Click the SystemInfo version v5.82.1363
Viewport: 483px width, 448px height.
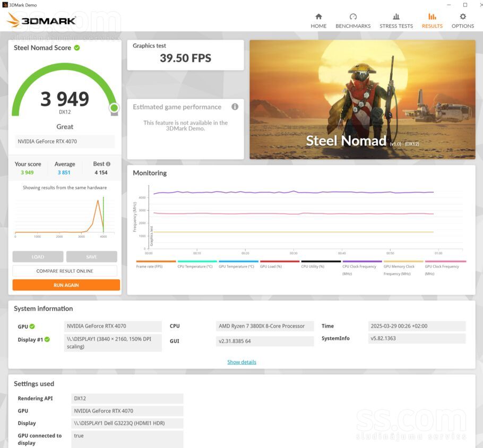(x=417, y=338)
